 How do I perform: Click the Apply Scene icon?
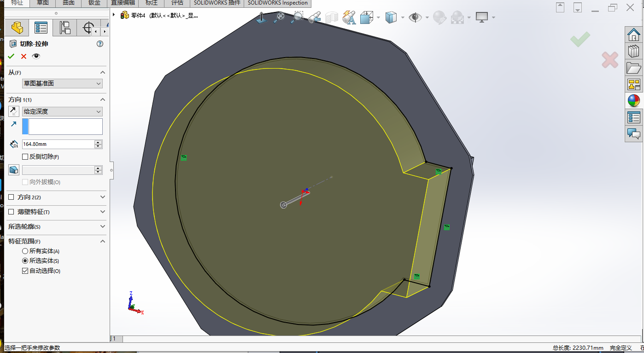pos(457,17)
